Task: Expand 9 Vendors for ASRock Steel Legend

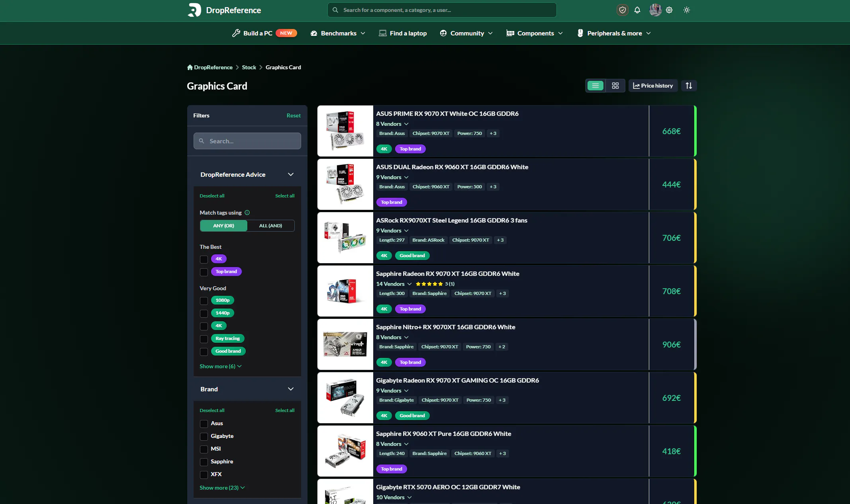Action: [392, 231]
